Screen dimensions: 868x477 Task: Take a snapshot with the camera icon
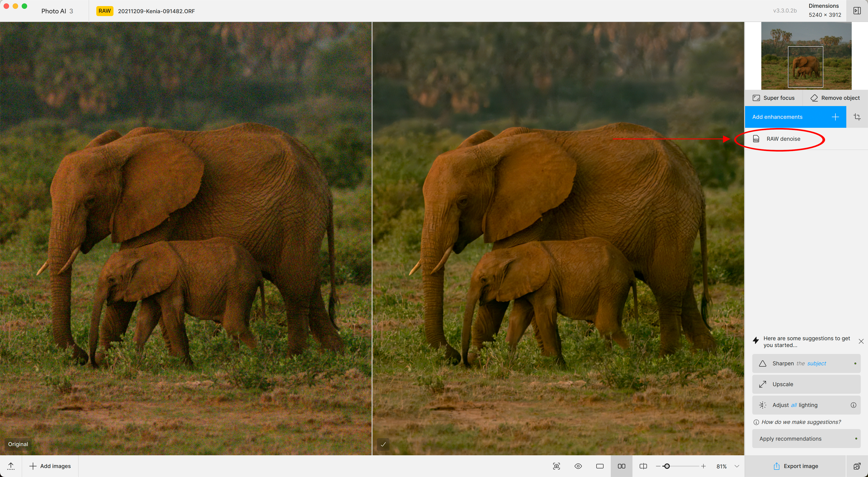pos(556,466)
